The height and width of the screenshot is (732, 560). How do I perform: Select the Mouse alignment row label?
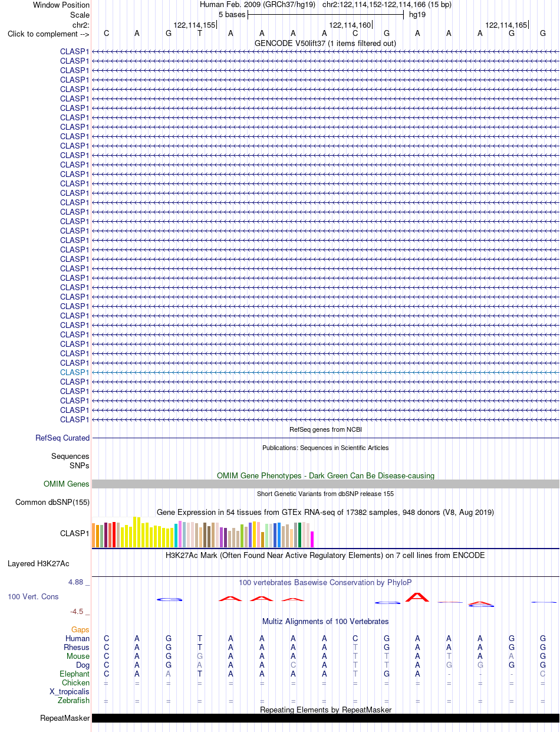[78, 656]
